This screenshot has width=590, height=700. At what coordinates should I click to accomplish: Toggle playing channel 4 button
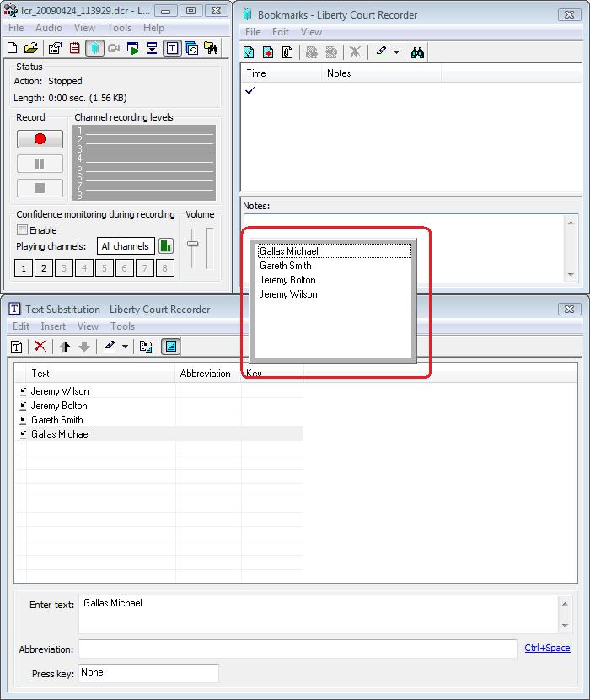tap(84, 268)
